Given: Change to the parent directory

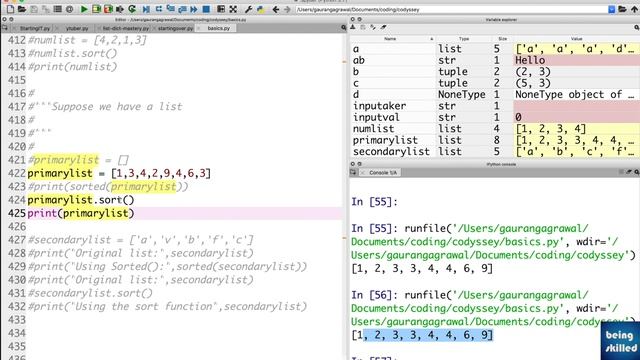Looking at the screenshot, I should pos(634,9).
